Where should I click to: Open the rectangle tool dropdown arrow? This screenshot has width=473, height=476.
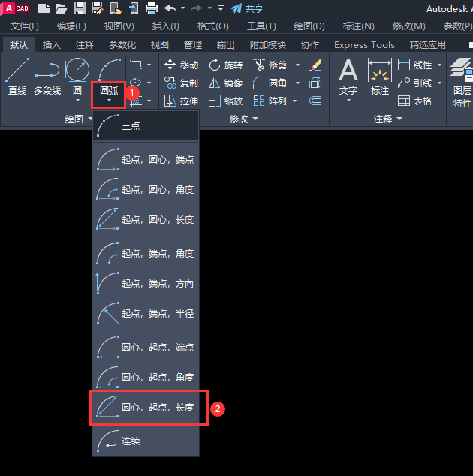[x=149, y=65]
